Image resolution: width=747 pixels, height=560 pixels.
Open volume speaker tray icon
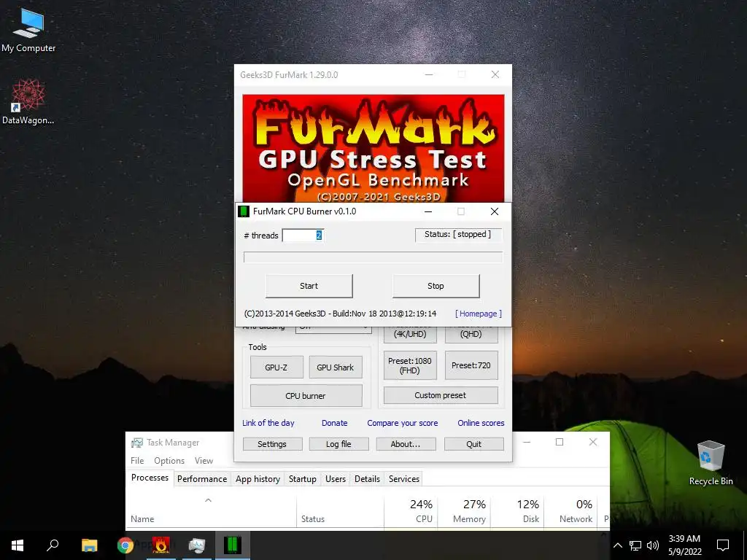[653, 545]
